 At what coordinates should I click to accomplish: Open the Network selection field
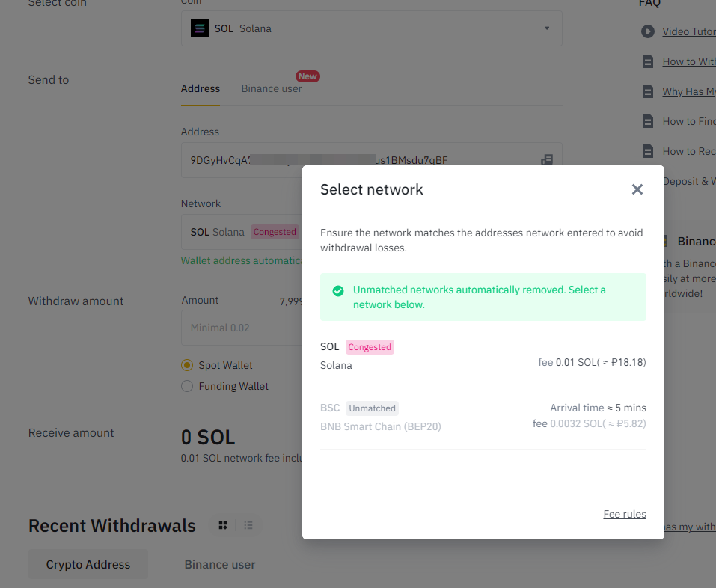click(241, 232)
